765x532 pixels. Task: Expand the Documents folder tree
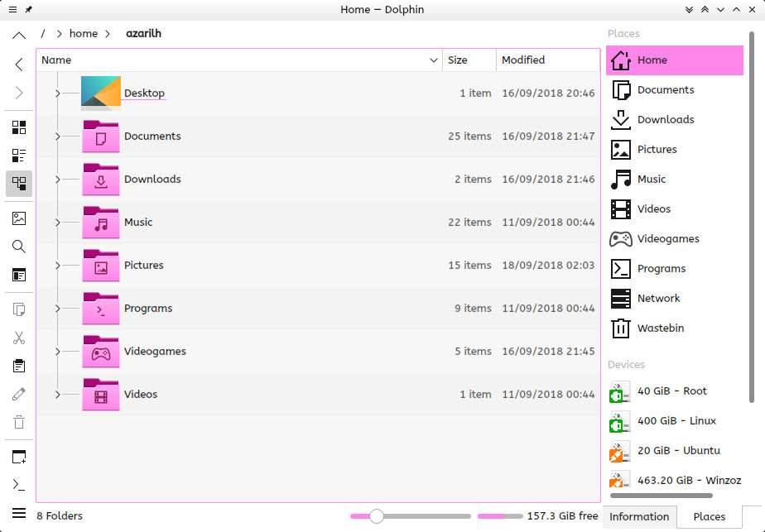click(x=58, y=136)
